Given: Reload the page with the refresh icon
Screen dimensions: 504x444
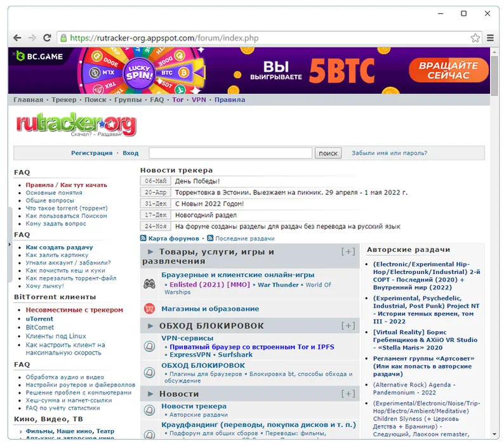Looking at the screenshot, I should [x=47, y=38].
